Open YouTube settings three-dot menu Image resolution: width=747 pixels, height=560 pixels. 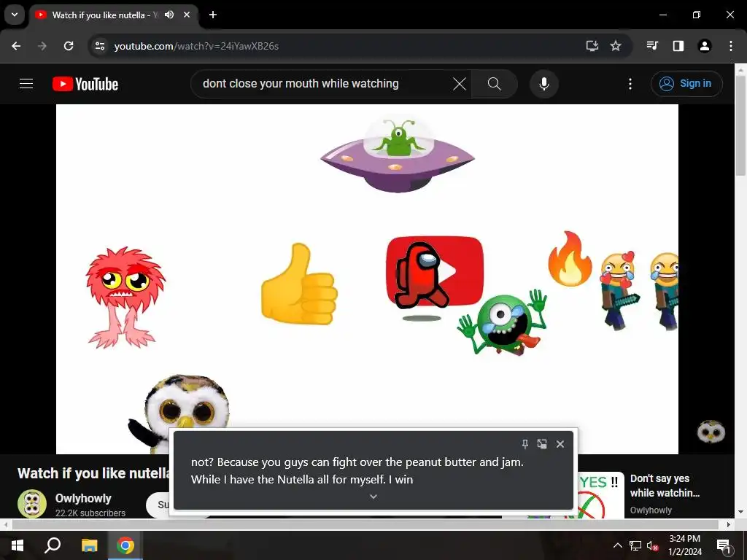tap(630, 84)
